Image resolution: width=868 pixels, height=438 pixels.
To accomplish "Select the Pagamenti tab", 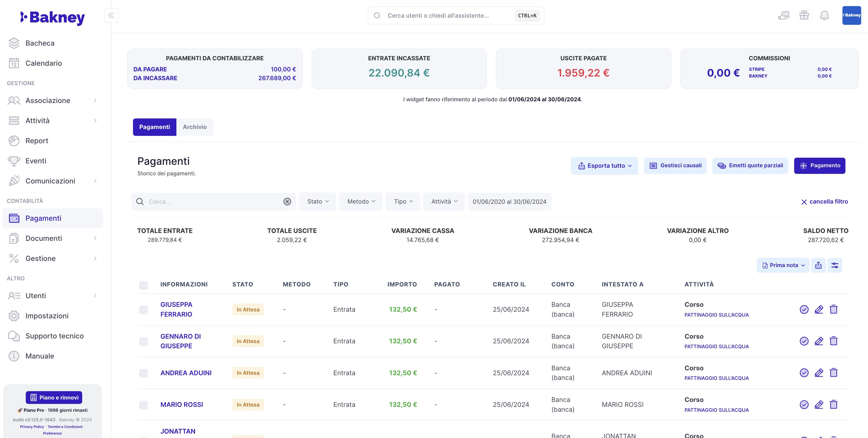I will (x=155, y=127).
